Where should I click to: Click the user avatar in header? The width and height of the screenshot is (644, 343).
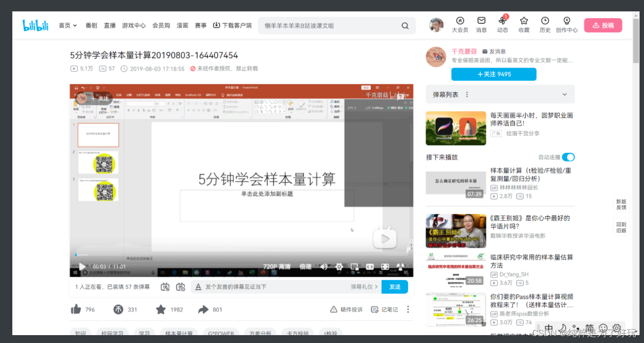click(x=436, y=25)
